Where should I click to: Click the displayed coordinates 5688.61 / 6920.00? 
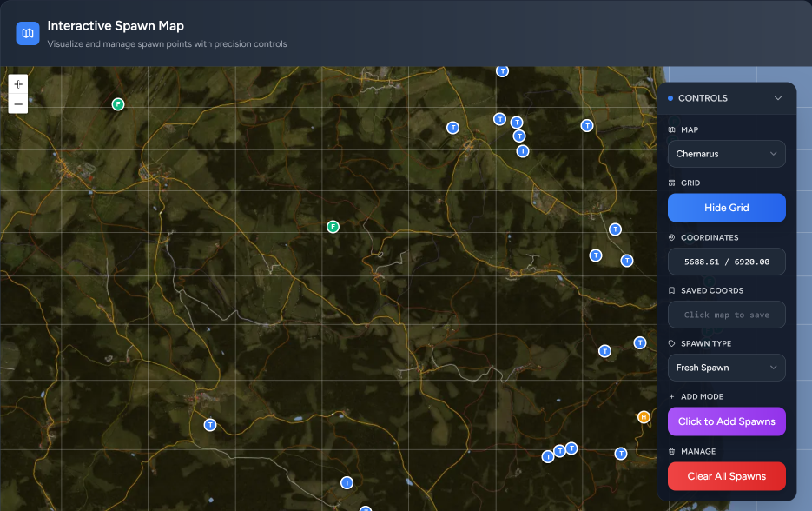pos(726,262)
